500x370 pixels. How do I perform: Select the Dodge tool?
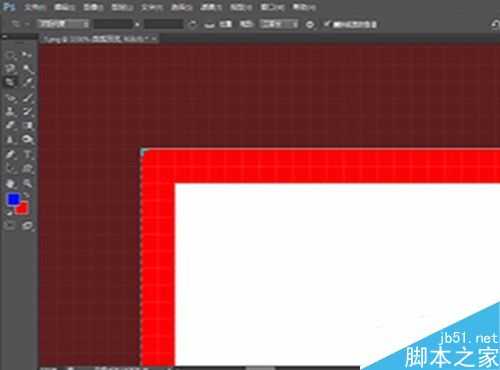[x=28, y=139]
